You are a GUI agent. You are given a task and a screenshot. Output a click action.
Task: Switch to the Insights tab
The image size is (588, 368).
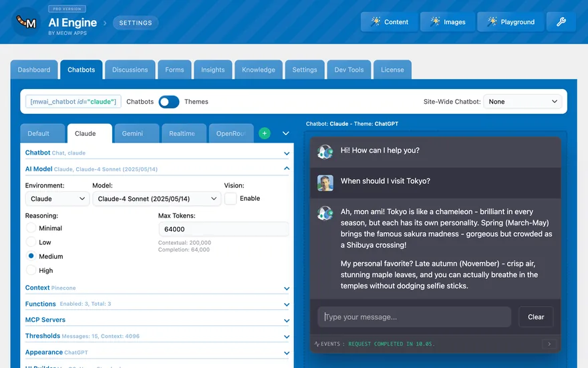pyautogui.click(x=212, y=70)
